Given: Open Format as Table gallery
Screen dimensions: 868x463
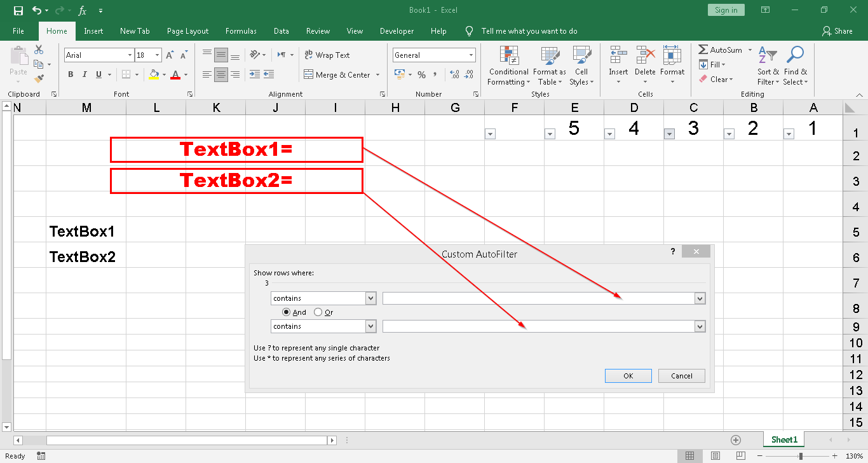Looking at the screenshot, I should pos(549,66).
